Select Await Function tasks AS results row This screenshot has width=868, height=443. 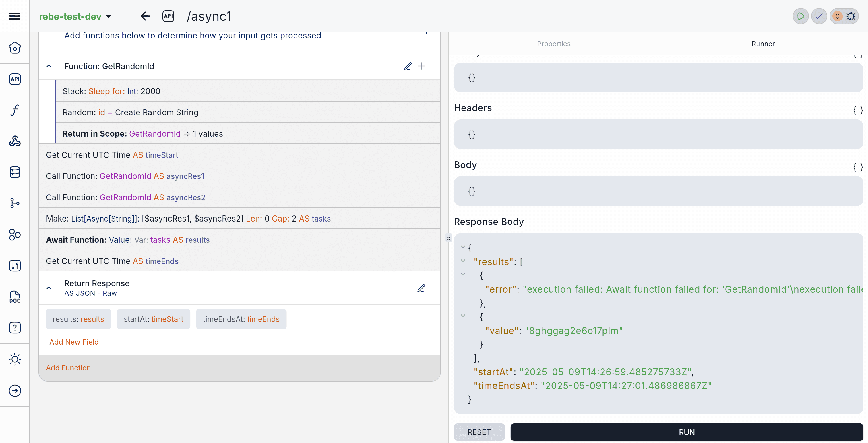(x=240, y=240)
